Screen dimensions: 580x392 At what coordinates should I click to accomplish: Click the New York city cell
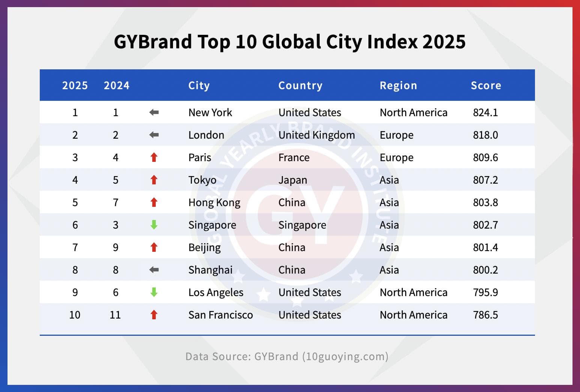(210, 112)
